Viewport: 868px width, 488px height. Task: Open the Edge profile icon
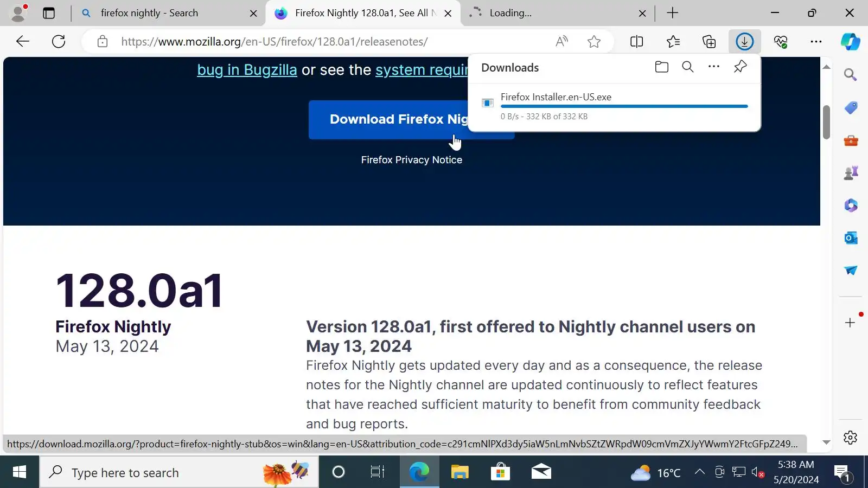pyautogui.click(x=19, y=12)
